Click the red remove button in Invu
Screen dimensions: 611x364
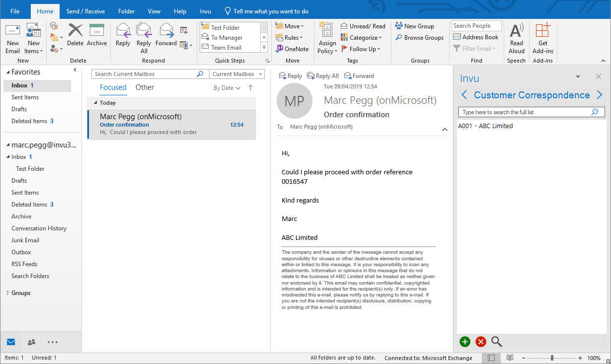pyautogui.click(x=481, y=342)
